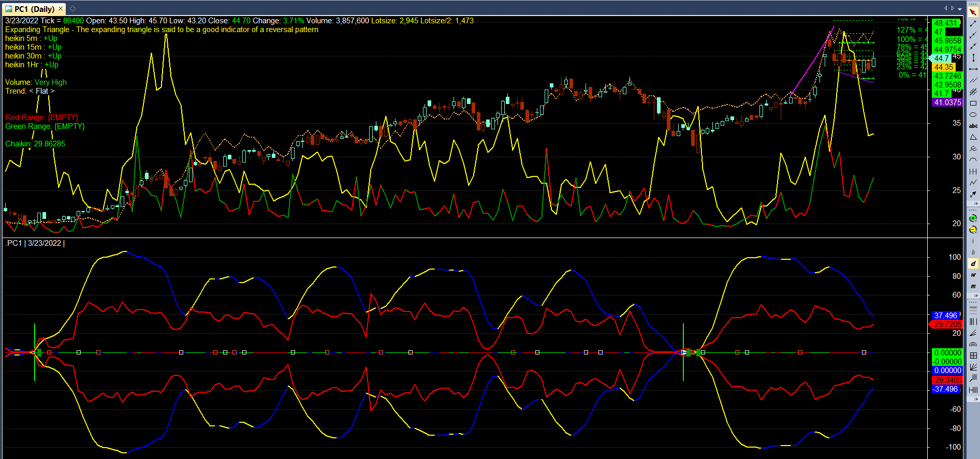Open the window tab list dropdown
Viewport: 980px width, 459px height.
point(959,9)
